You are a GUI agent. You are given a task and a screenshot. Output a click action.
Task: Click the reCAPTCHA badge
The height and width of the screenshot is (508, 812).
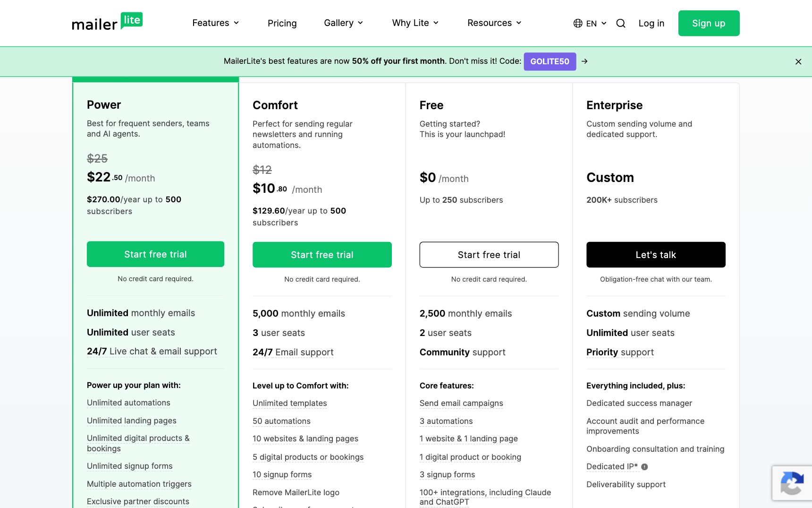coord(792,483)
